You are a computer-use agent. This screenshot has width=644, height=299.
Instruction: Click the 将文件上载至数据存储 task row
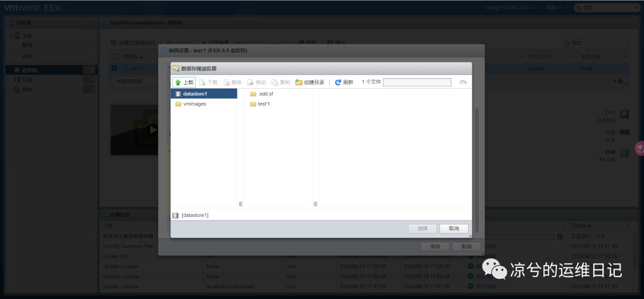pos(366,236)
